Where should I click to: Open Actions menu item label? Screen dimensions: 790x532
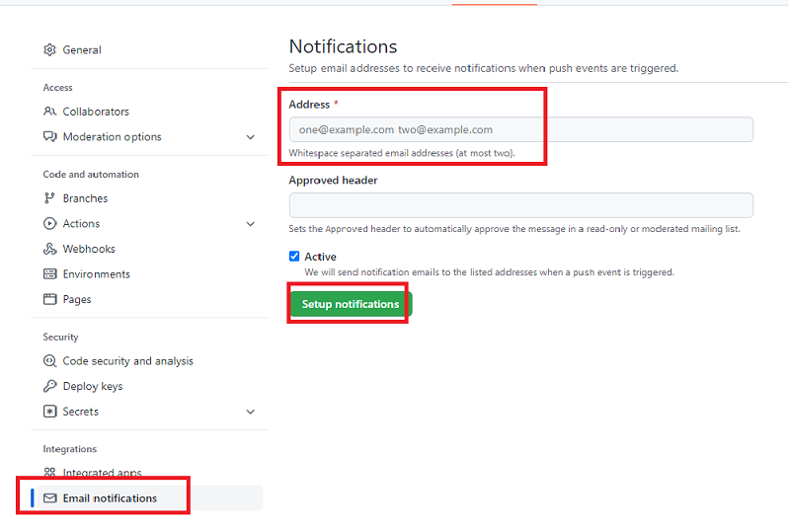[x=81, y=223]
